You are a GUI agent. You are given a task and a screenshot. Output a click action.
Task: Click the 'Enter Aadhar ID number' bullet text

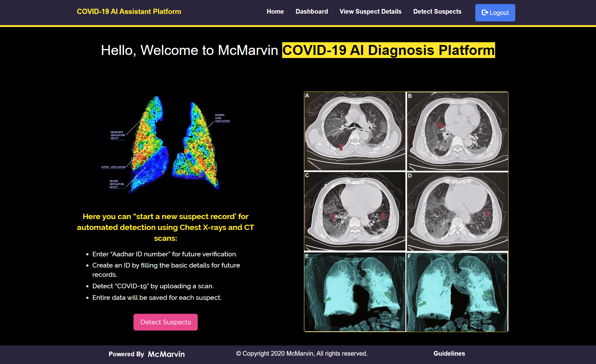pos(165,254)
